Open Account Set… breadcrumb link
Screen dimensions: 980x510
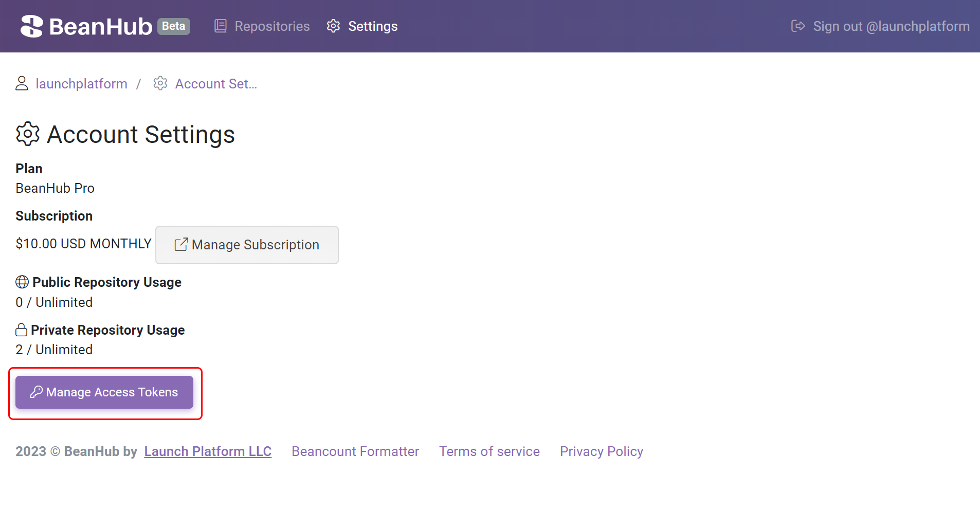tap(216, 84)
